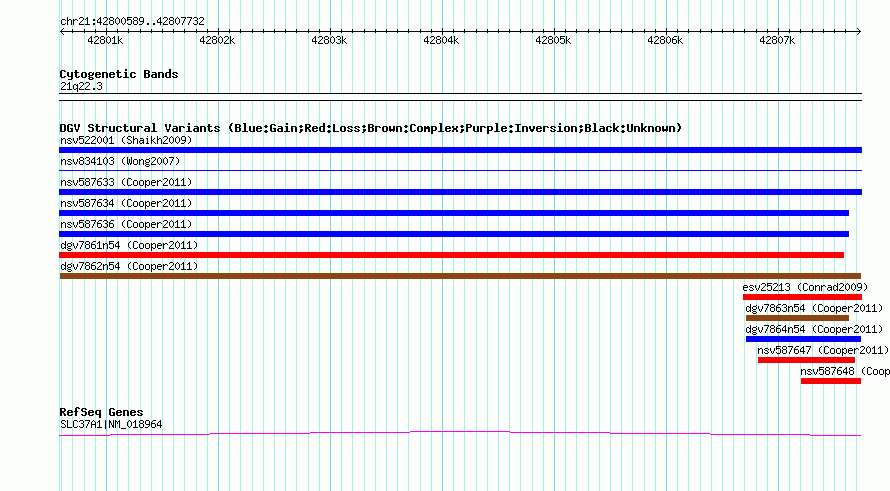Click the left arrow of the ruler

[x=62, y=32]
